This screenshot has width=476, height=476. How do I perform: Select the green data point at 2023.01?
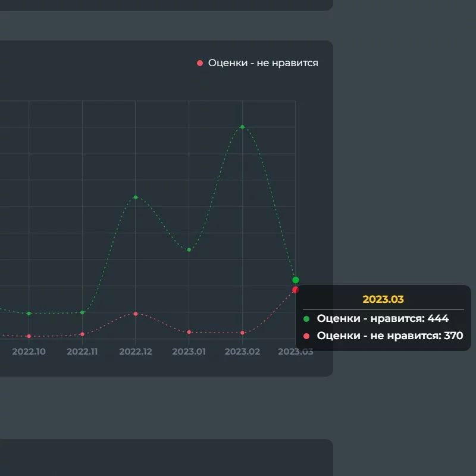pyautogui.click(x=189, y=250)
